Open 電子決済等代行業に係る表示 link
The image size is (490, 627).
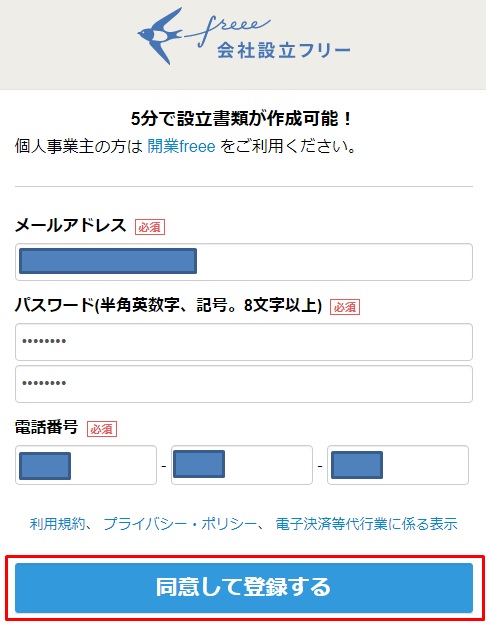pos(366,523)
